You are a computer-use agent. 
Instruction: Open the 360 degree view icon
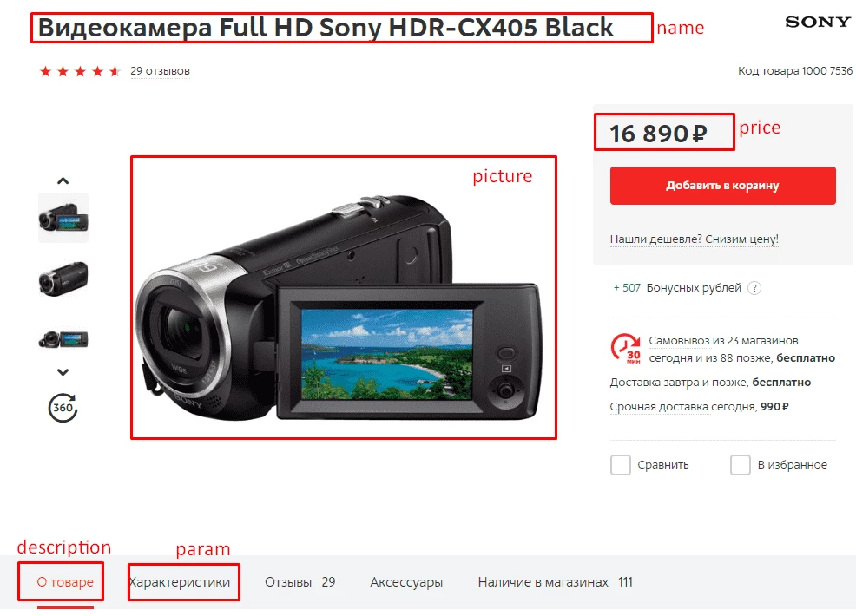click(63, 408)
